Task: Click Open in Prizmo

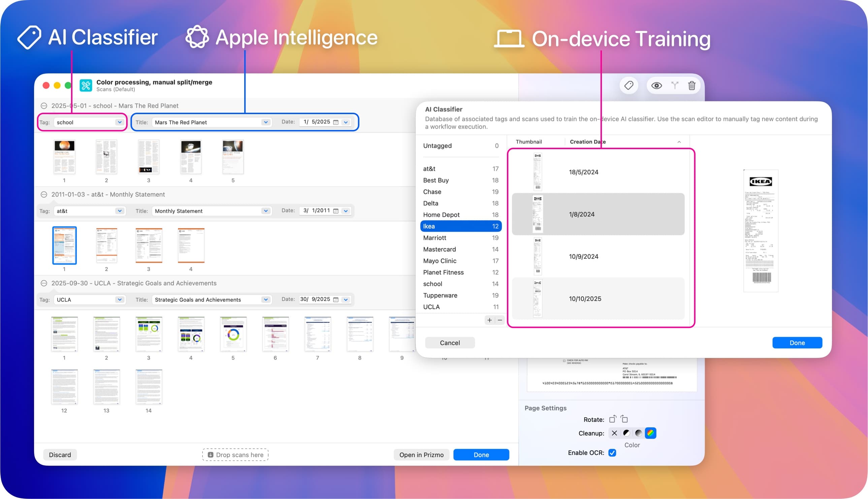Action: [x=421, y=455]
